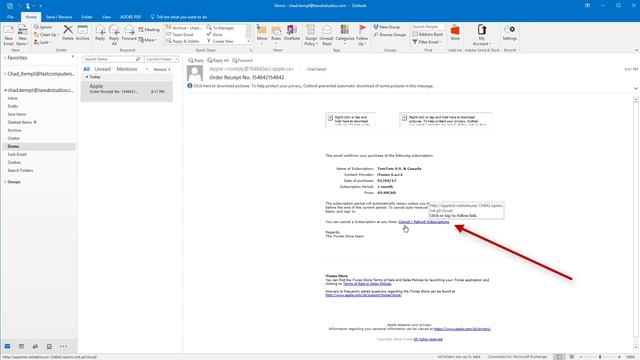Switch to the Folder tab
Image resolution: width=640 pixels, height=360 pixels.
point(87,17)
